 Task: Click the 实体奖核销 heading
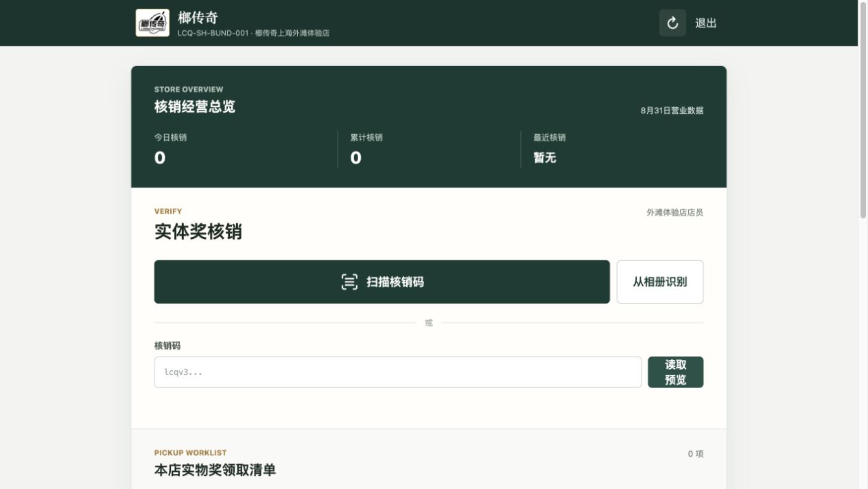pos(198,231)
